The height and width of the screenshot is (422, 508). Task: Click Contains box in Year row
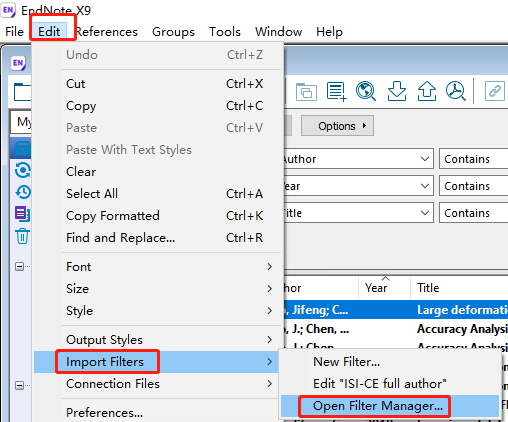tap(474, 186)
